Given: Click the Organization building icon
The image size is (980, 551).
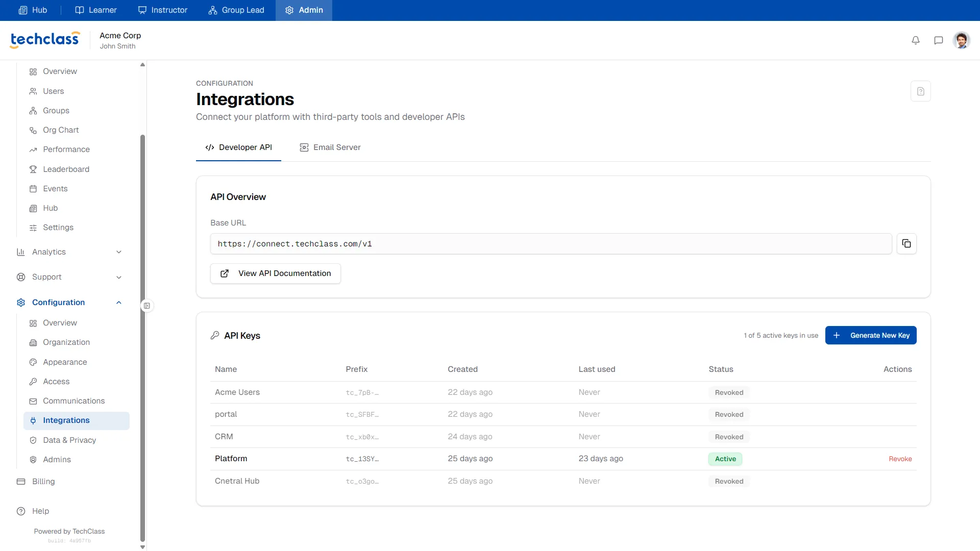Looking at the screenshot, I should [33, 342].
